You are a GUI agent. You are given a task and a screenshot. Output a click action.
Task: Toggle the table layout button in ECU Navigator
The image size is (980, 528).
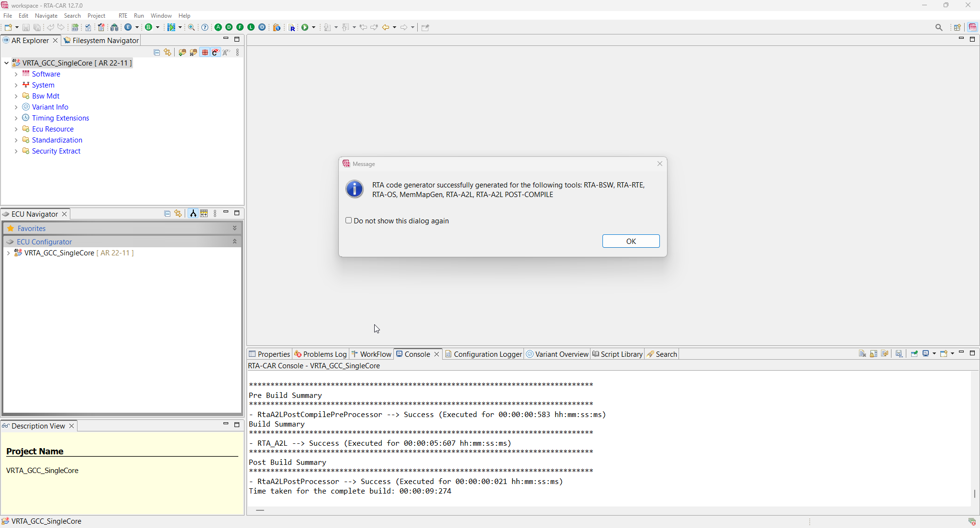coord(204,213)
